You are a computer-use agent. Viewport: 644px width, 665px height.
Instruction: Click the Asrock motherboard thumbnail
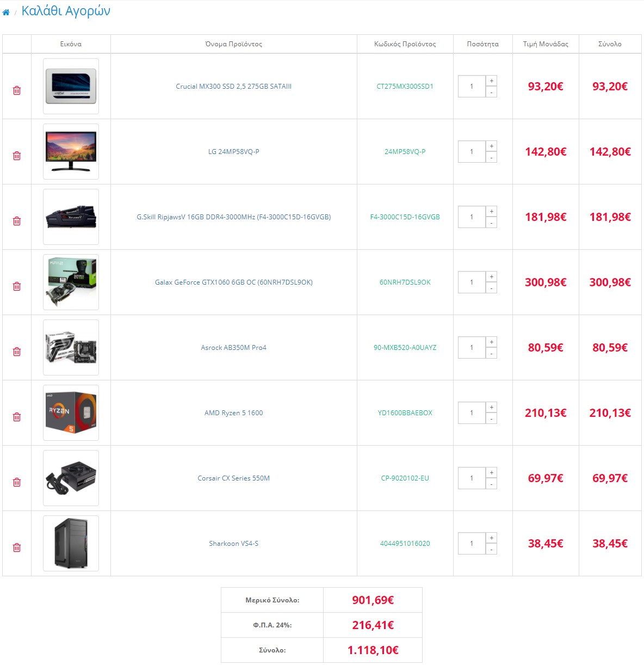(71, 348)
